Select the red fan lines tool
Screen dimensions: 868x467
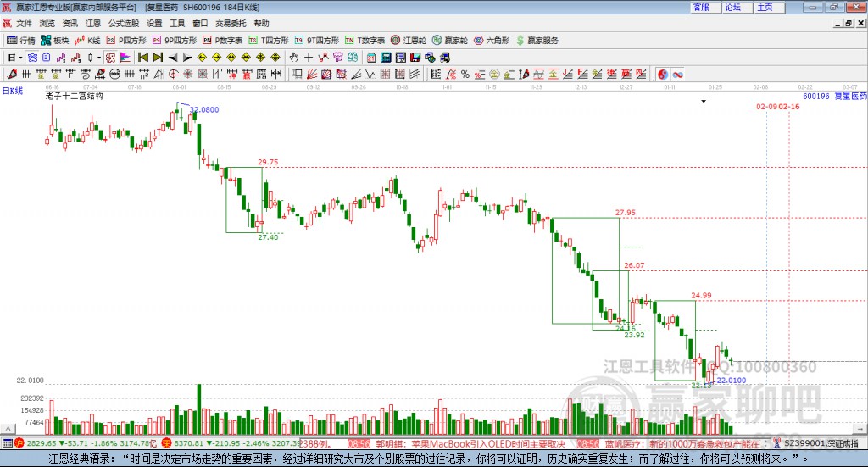point(312,74)
